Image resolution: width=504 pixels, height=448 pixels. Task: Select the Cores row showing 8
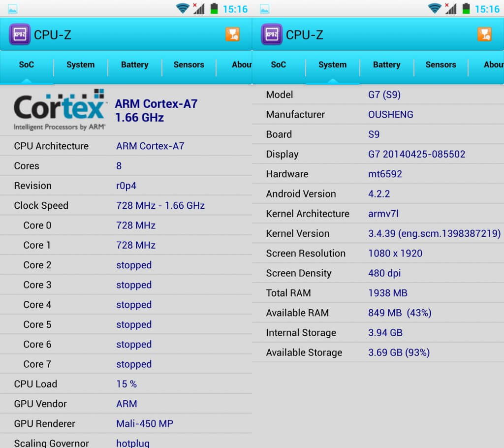[126, 166]
